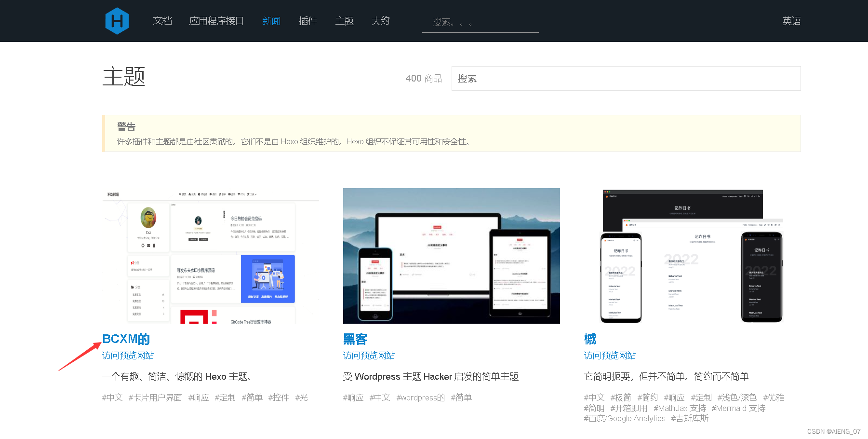Open the 插件 nav item

[x=308, y=21]
